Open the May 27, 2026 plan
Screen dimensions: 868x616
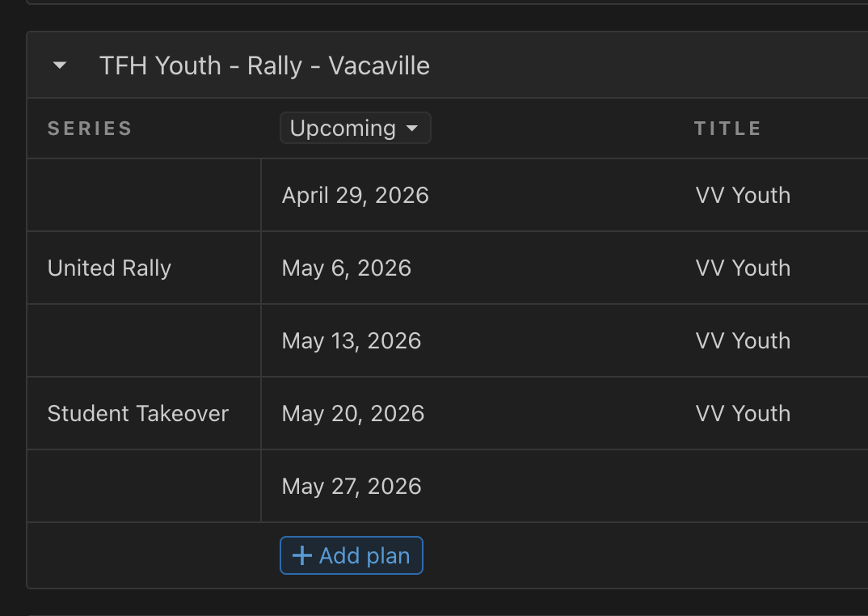(351, 487)
